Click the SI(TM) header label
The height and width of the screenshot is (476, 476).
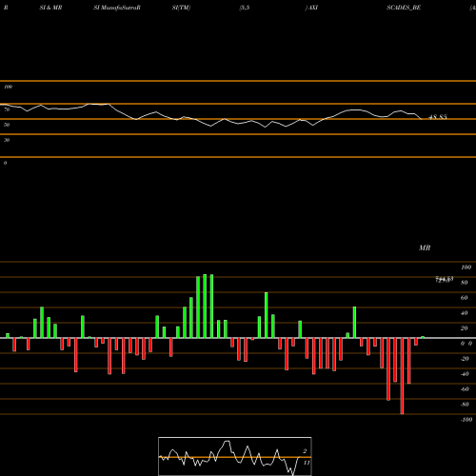(x=181, y=8)
